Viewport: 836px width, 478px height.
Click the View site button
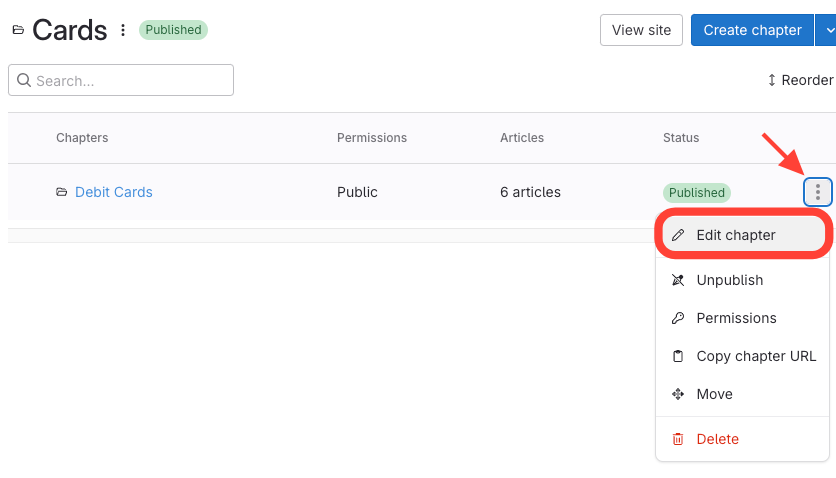click(x=641, y=30)
